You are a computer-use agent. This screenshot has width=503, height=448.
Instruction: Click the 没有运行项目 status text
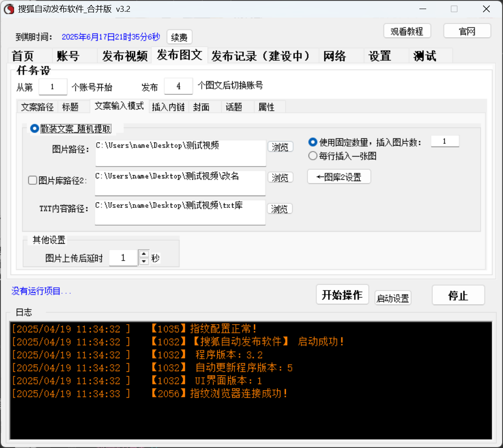[x=41, y=291]
